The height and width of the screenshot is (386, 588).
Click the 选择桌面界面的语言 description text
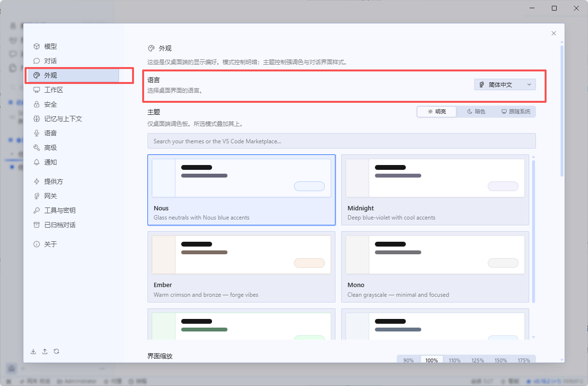(174, 90)
